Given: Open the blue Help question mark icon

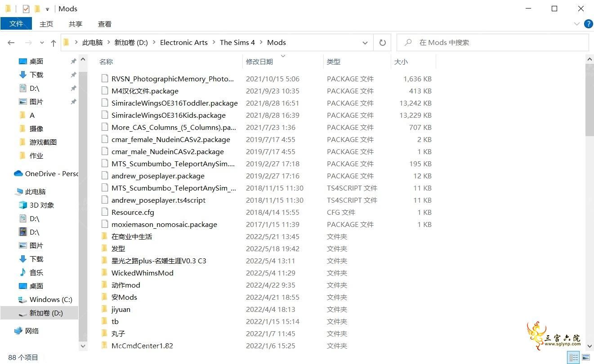Looking at the screenshot, I should coord(588,24).
